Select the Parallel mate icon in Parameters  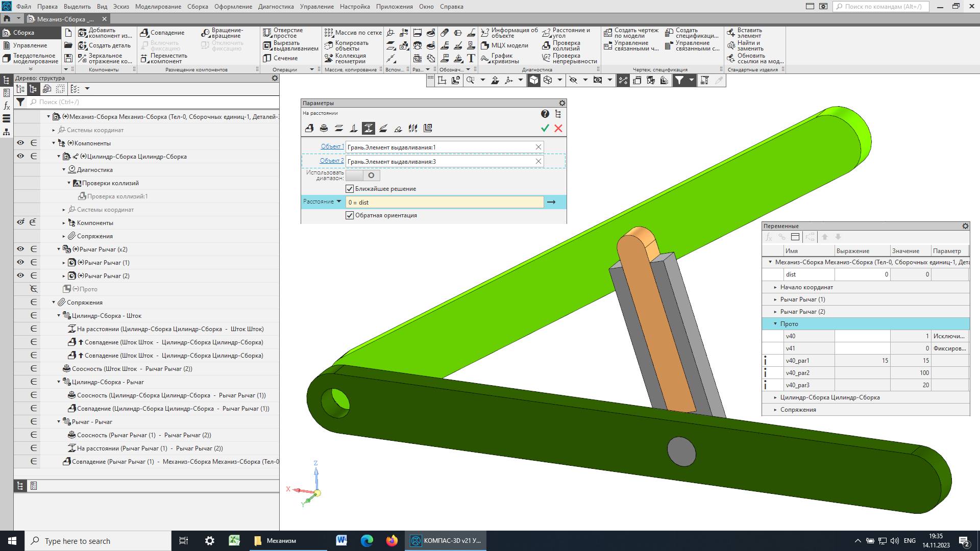tap(338, 129)
